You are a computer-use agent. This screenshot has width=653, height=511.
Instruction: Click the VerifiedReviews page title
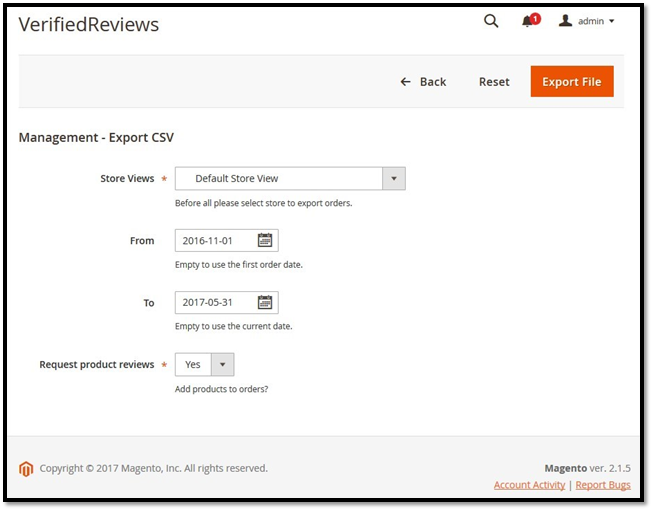[89, 25]
